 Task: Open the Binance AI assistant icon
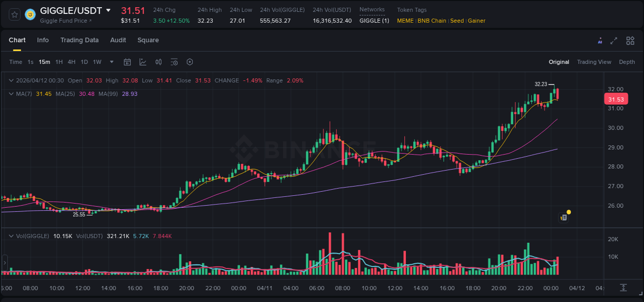600,40
